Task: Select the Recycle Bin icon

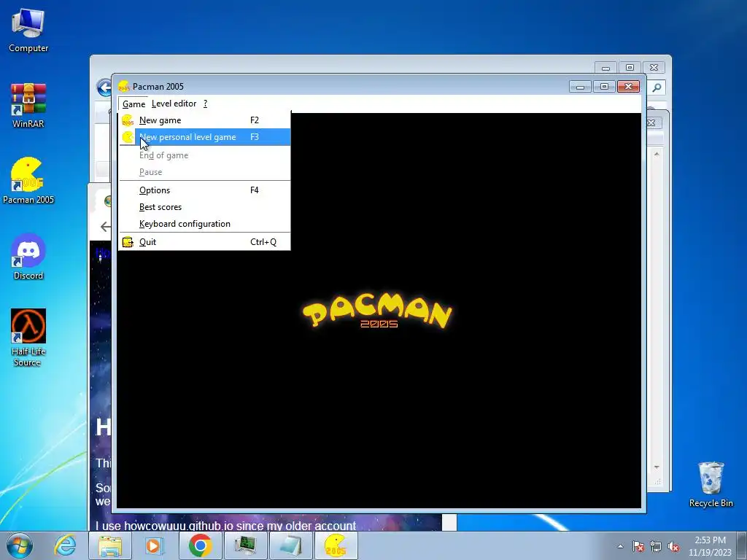Action: (x=711, y=484)
